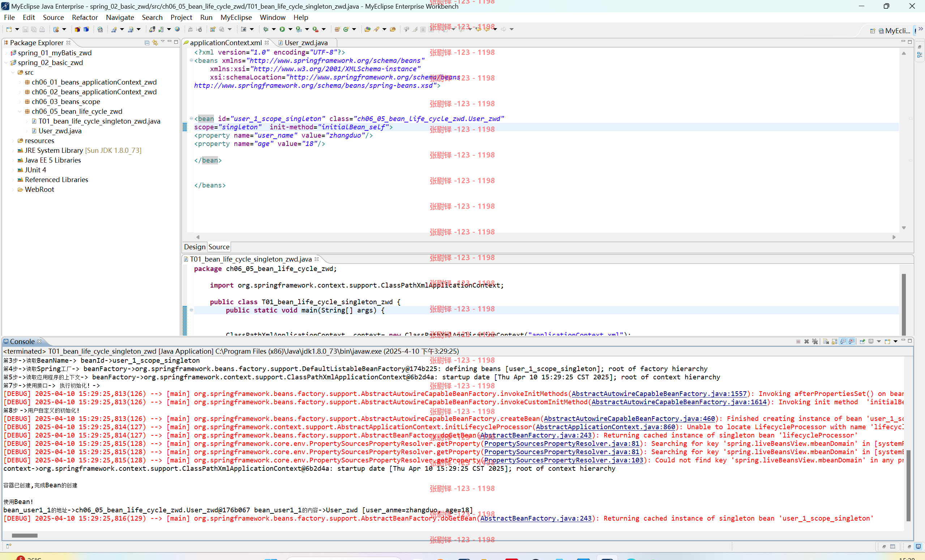Image resolution: width=925 pixels, height=560 pixels.
Task: Click the New Java Class icon
Action: [346, 29]
